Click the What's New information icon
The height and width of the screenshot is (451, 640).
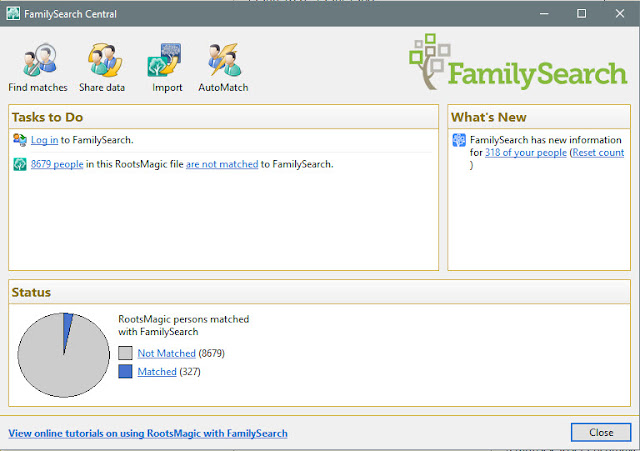click(x=459, y=140)
